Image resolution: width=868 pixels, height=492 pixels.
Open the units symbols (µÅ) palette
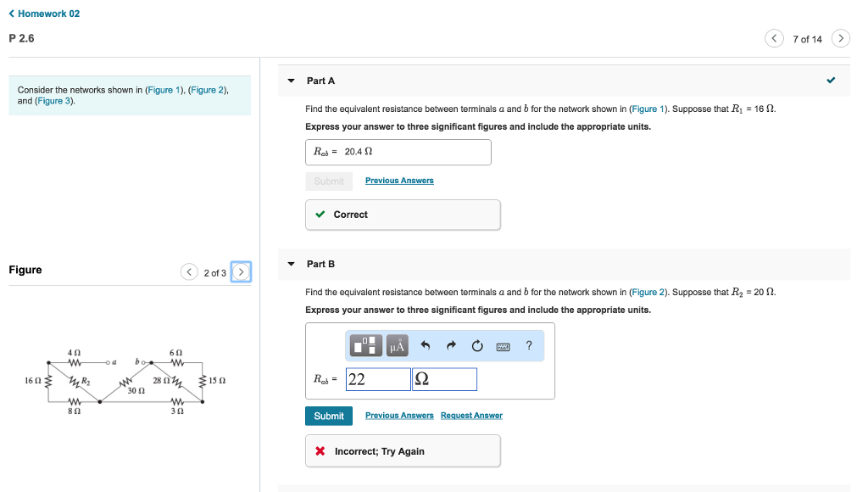click(397, 345)
